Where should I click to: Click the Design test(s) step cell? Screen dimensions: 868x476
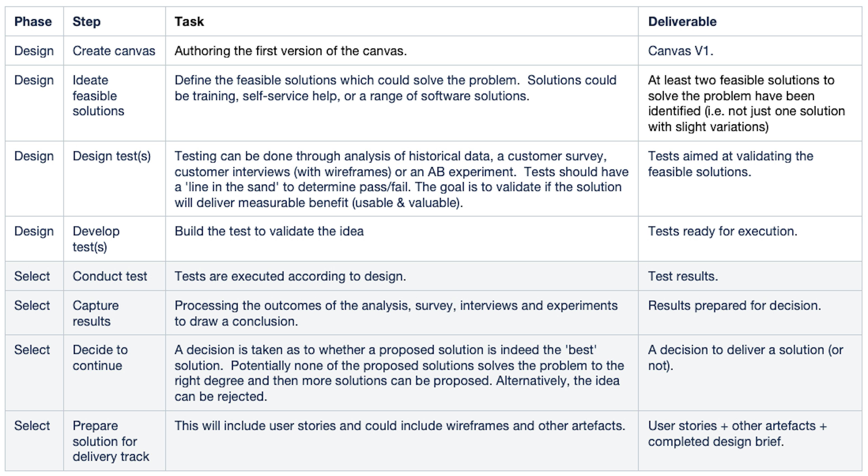(114, 179)
